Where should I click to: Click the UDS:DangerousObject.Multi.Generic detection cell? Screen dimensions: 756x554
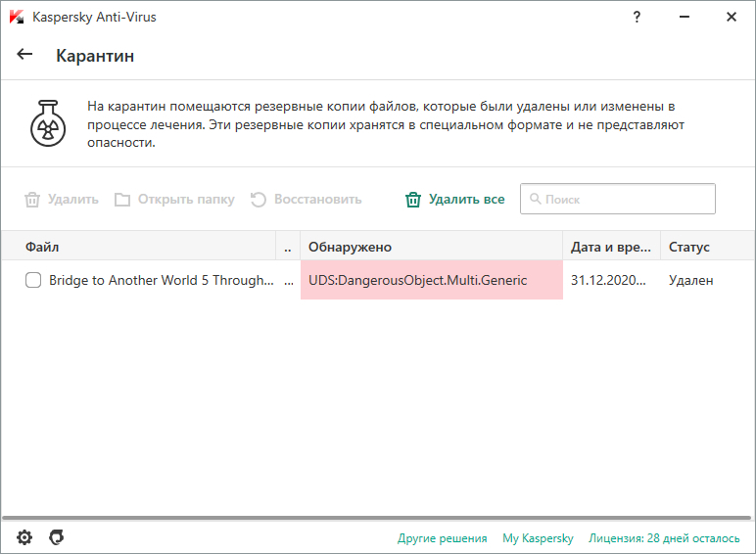(432, 280)
